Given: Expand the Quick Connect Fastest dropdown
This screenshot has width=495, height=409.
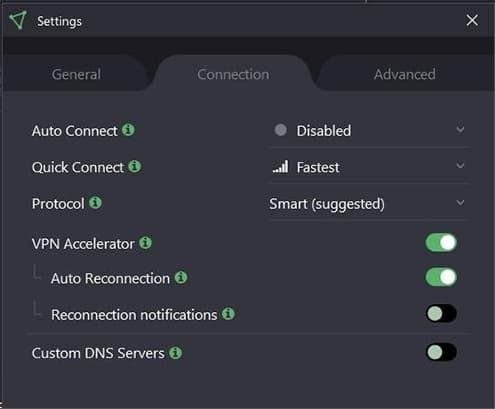Looking at the screenshot, I should pos(370,167).
